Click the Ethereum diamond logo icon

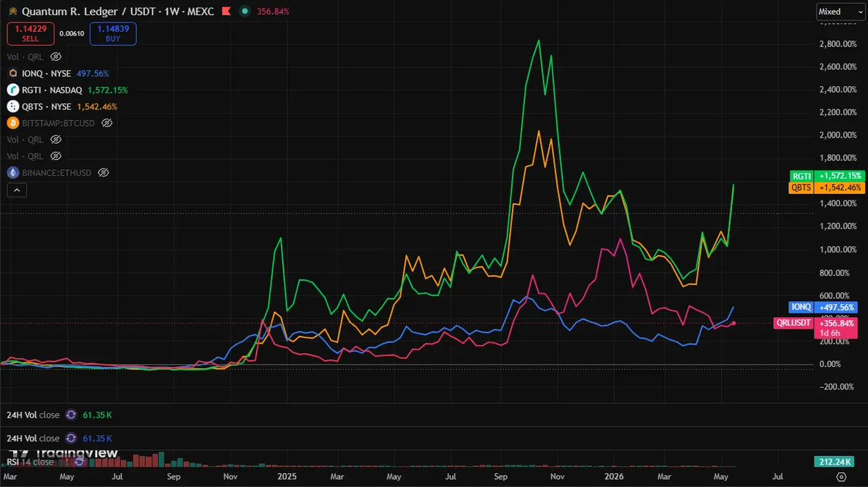[x=13, y=173]
